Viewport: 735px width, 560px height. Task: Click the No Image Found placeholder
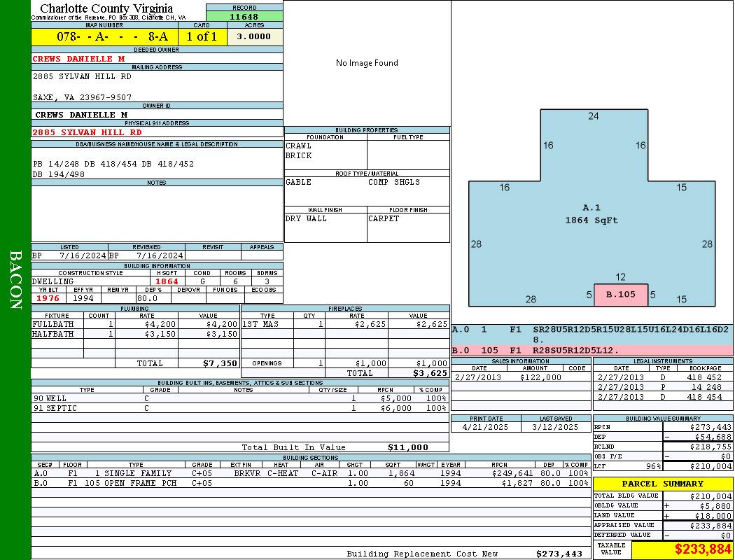367,63
